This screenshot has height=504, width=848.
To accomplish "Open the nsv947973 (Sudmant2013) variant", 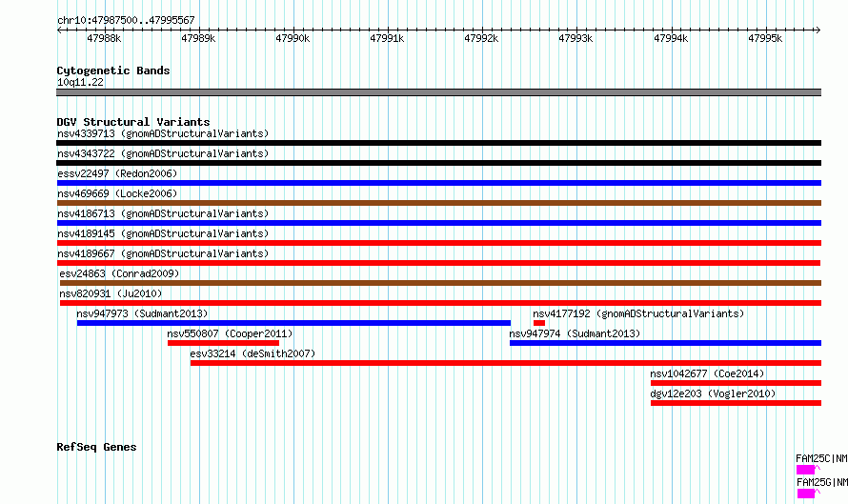I will pyautogui.click(x=142, y=313).
